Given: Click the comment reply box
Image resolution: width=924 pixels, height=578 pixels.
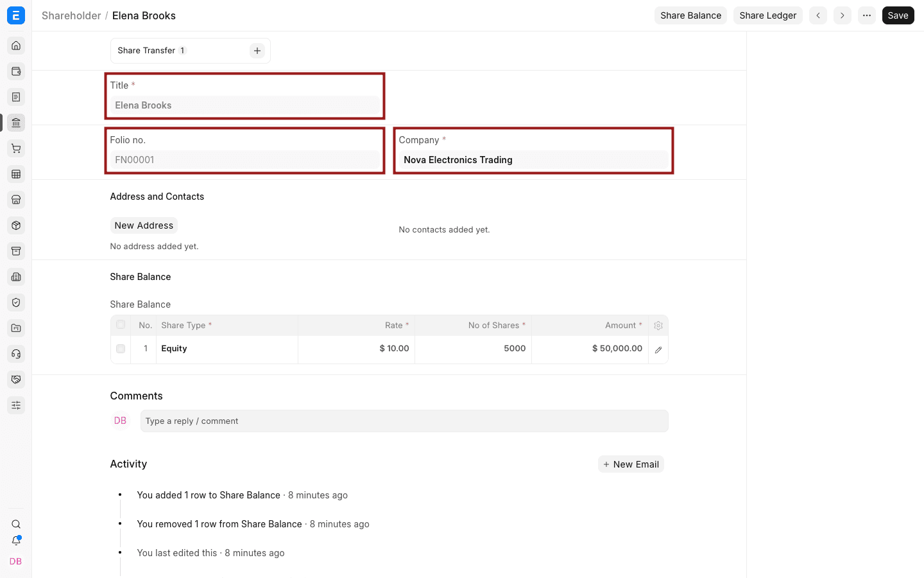Looking at the screenshot, I should (x=404, y=421).
